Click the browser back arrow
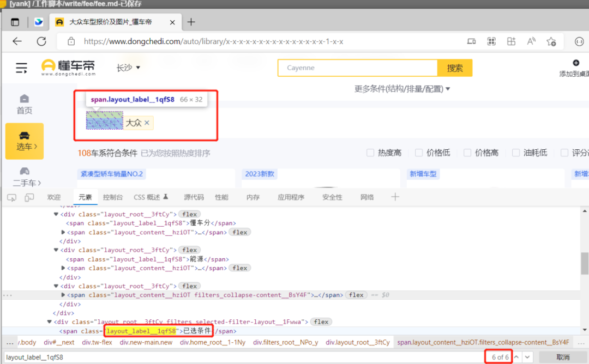Viewport: 589px width, 364px height. (x=17, y=41)
